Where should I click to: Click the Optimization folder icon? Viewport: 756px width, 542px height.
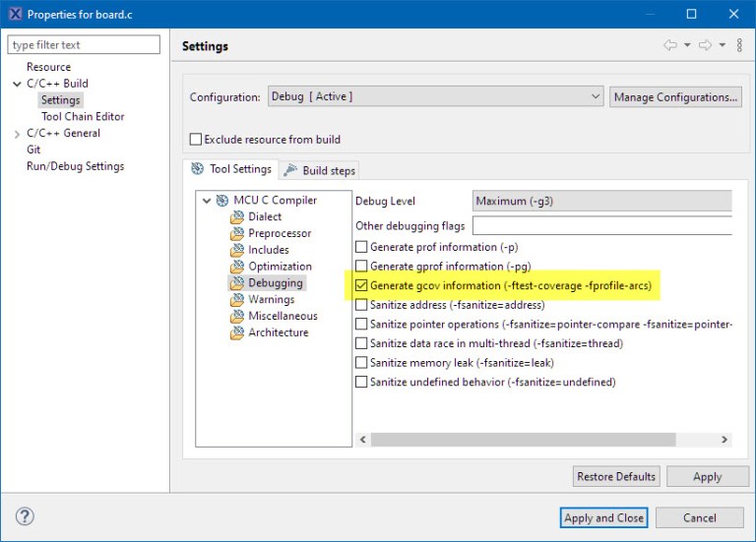coord(236,267)
